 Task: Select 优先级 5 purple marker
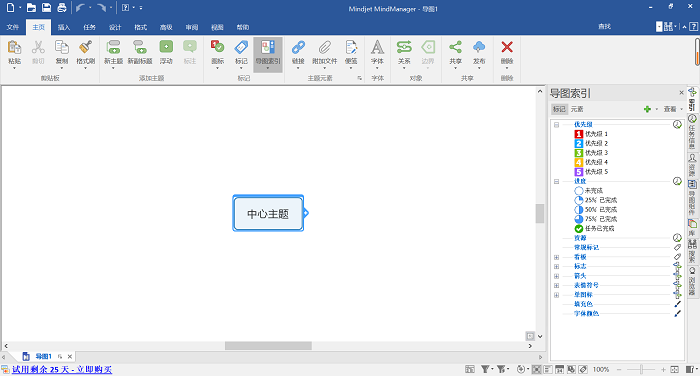(579, 171)
